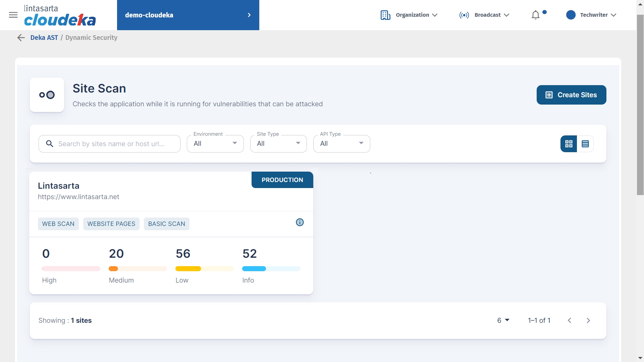Go to next page of sites
This screenshot has height=362, width=644.
(x=588, y=320)
